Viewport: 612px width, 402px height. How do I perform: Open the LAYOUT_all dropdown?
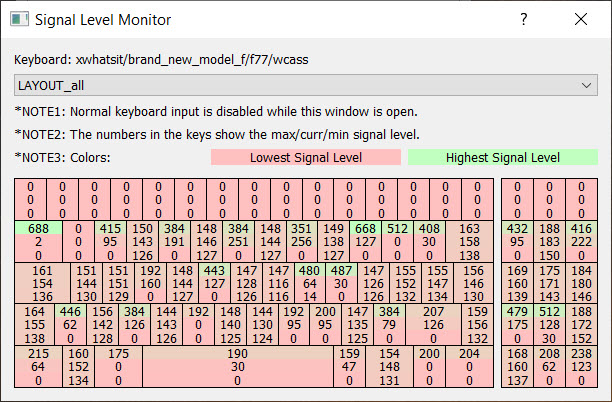306,86
